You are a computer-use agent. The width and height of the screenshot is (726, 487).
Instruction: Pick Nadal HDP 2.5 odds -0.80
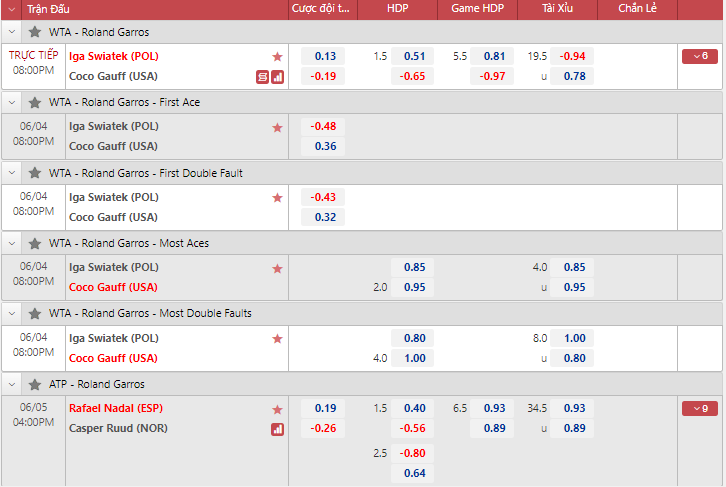coord(413,453)
